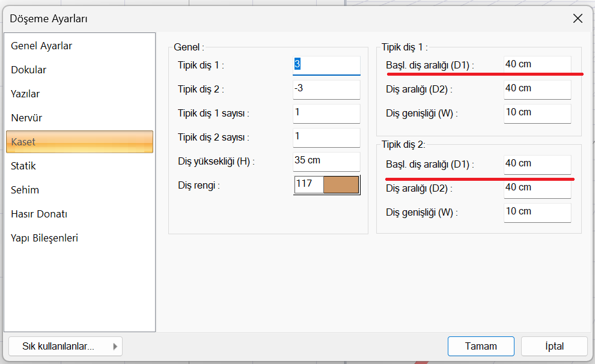The height and width of the screenshot is (364, 595).
Task: Select Hasır Donatı in the sidebar
Action: coord(39,214)
